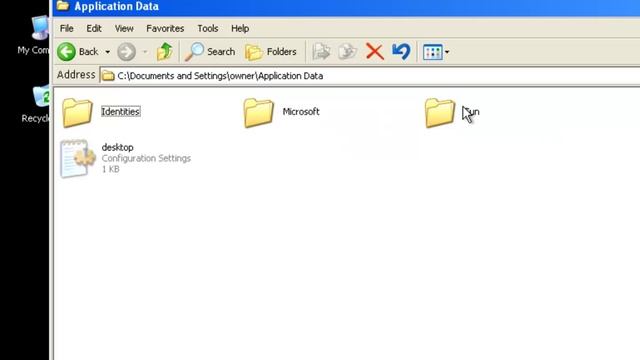The image size is (640, 360).
Task: Click the desktop file name text
Action: tap(118, 147)
